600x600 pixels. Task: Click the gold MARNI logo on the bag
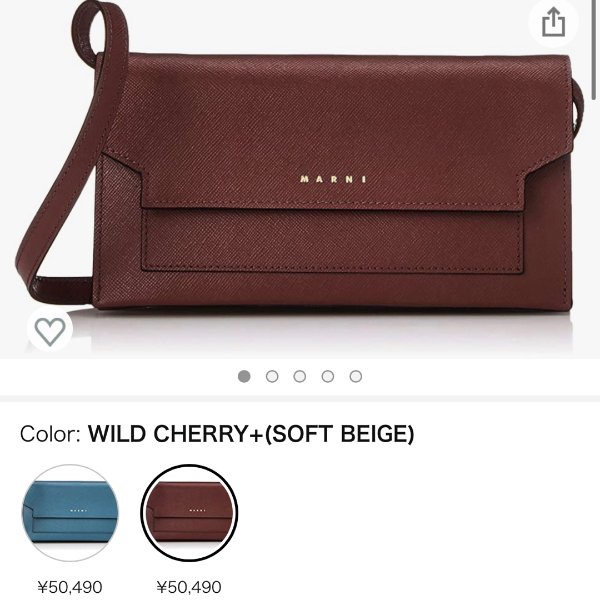tap(333, 179)
